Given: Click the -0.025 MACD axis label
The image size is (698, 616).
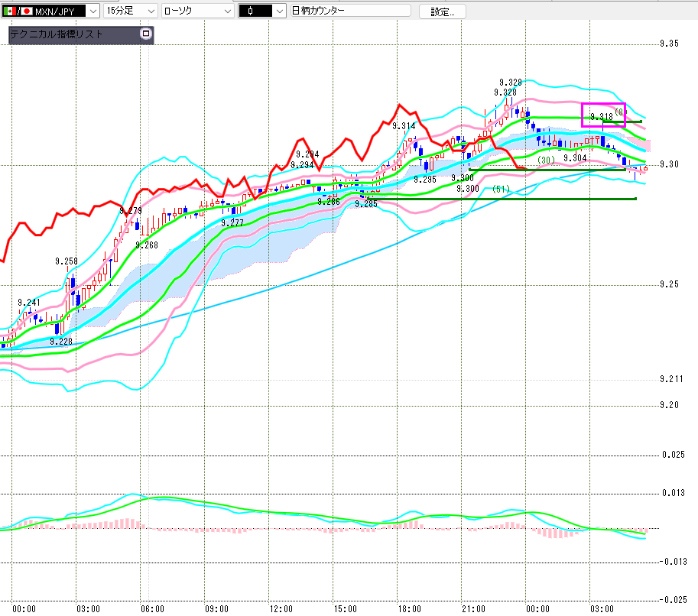Looking at the screenshot, I should click(673, 600).
